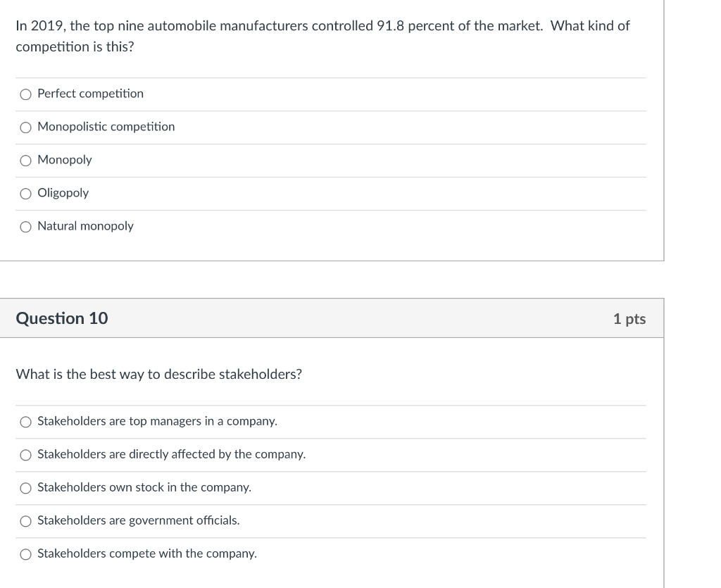This screenshot has width=721, height=588.
Task: Select the Monopoly answer option
Action: click(x=25, y=160)
